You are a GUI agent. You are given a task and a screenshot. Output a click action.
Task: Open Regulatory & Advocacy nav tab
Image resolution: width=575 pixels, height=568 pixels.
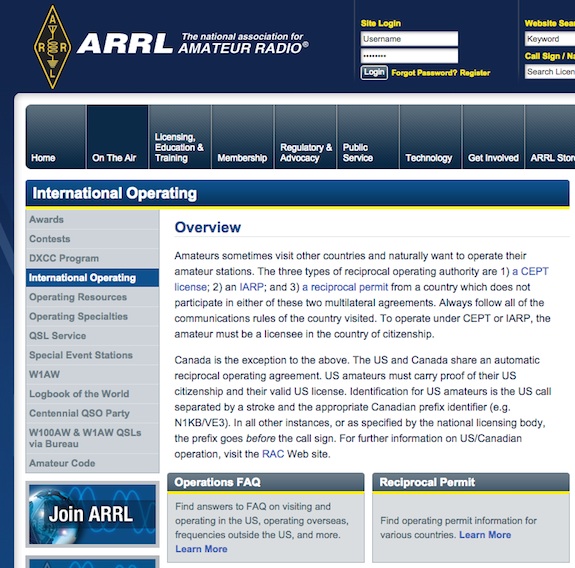[305, 137]
